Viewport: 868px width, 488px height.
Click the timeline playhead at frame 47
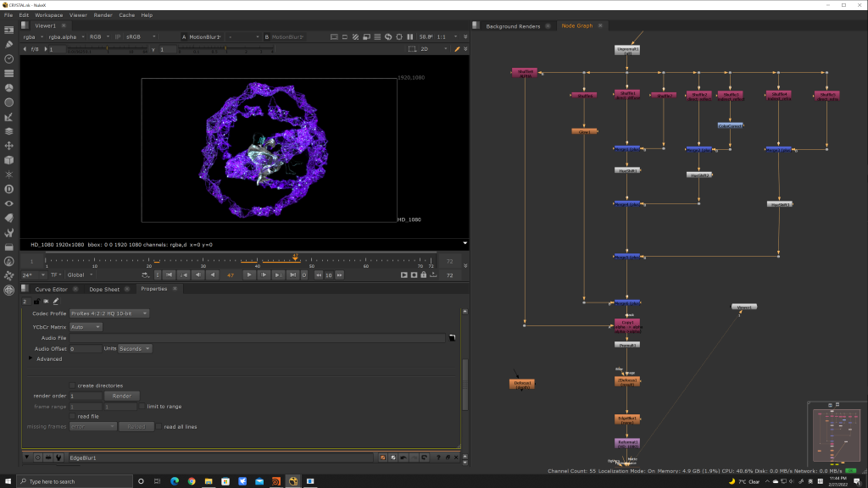click(x=295, y=258)
